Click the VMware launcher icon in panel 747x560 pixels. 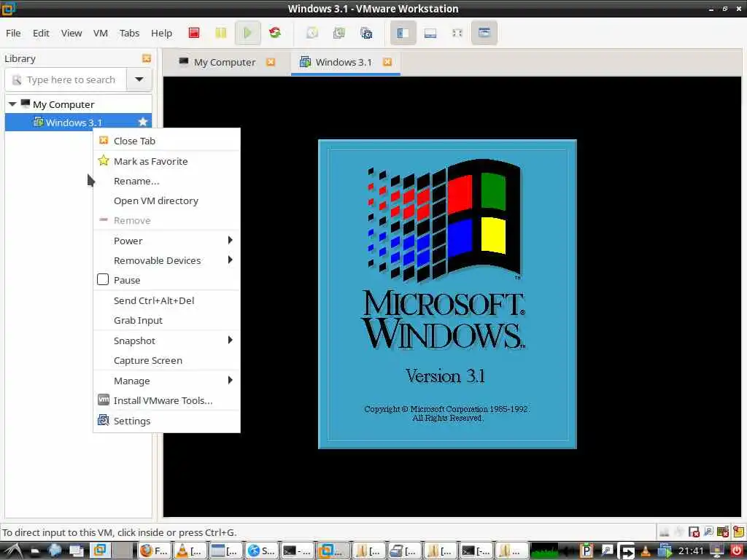pos(99,551)
